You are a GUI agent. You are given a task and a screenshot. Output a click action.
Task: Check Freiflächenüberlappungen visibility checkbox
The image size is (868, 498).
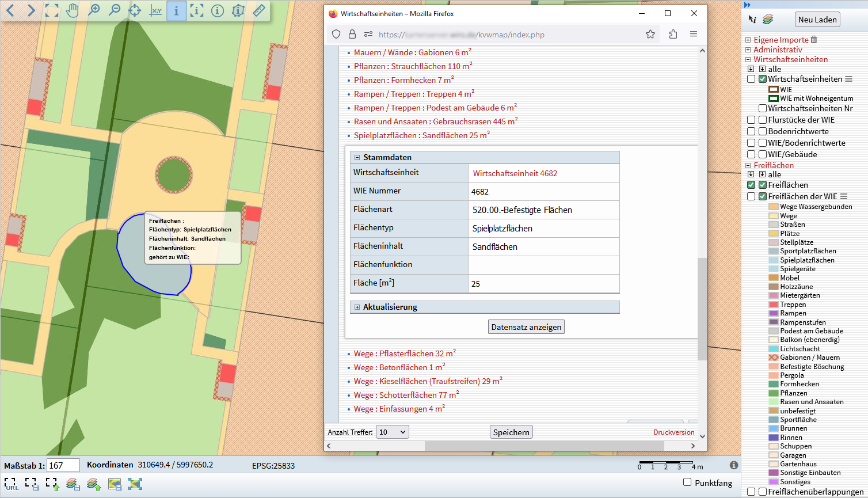click(763, 492)
